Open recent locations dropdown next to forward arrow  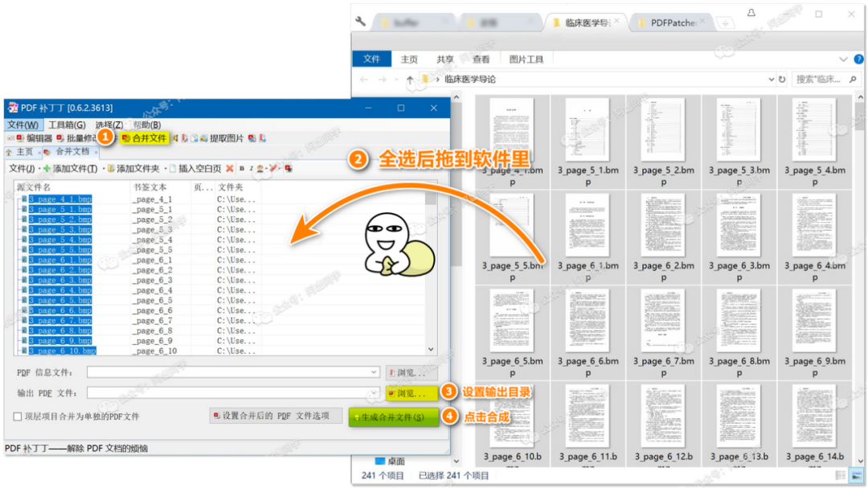click(x=395, y=80)
